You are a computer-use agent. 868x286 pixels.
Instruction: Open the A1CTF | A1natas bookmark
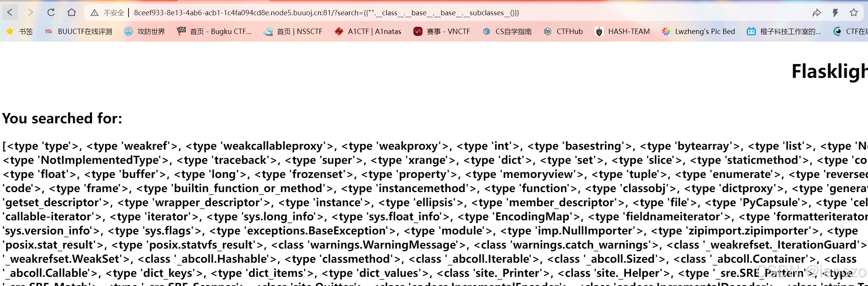pyautogui.click(x=368, y=31)
